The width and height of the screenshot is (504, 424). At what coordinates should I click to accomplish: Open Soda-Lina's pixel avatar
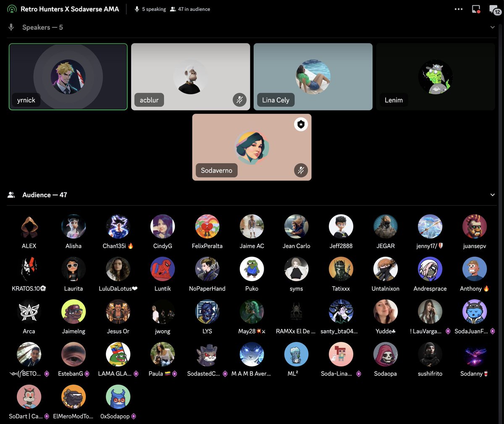point(341,354)
